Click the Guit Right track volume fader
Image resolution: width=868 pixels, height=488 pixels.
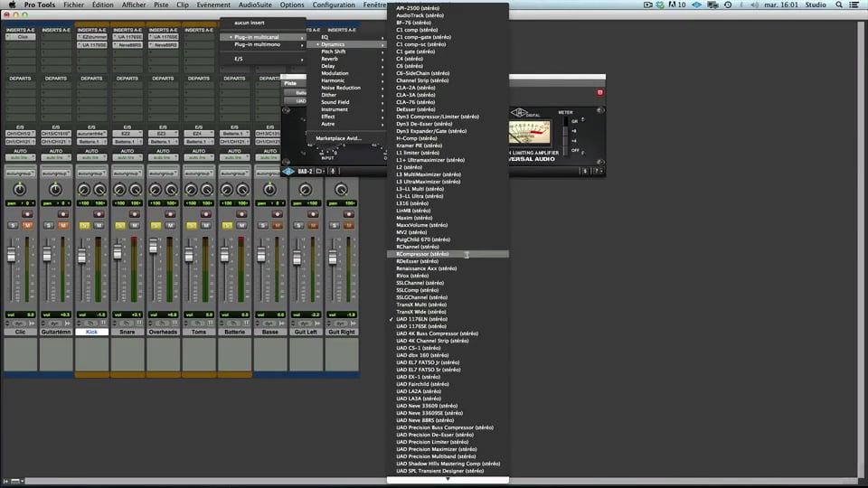(x=332, y=258)
